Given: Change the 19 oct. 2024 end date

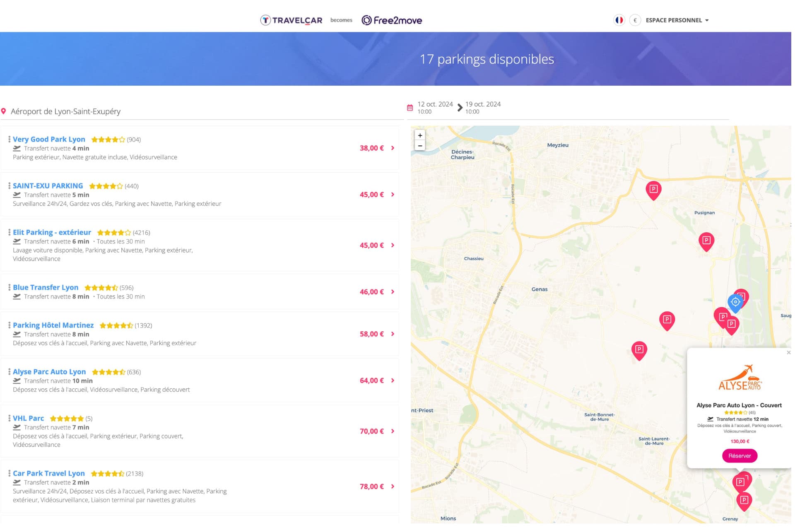Looking at the screenshot, I should coord(483,108).
